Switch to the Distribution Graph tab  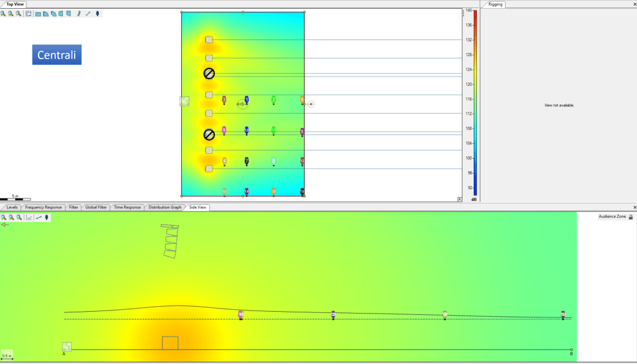tap(165, 207)
